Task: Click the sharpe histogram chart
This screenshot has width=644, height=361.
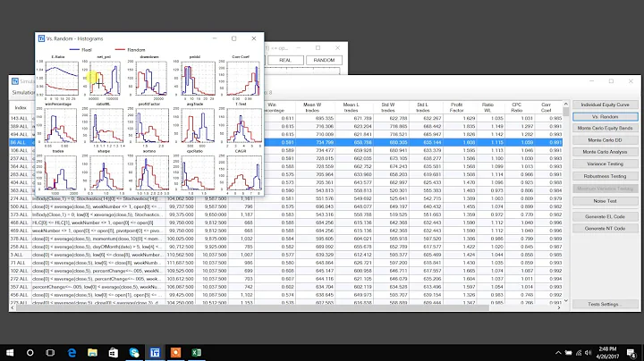Action: [106, 172]
